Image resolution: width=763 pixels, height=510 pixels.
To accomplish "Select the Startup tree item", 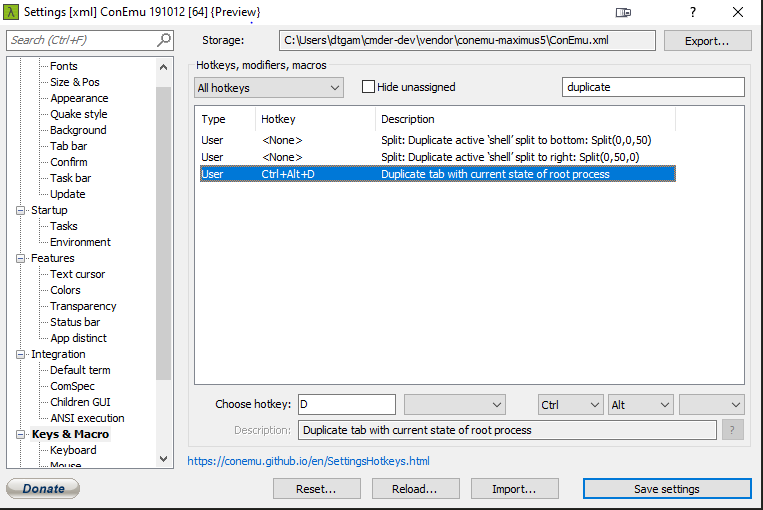I will (49, 210).
